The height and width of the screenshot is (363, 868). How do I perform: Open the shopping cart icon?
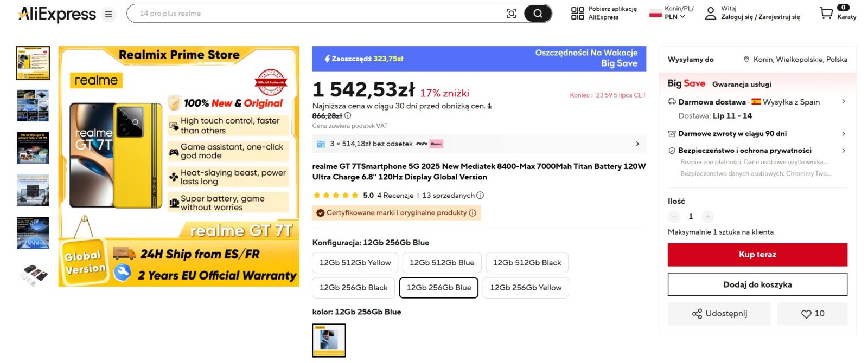click(826, 13)
